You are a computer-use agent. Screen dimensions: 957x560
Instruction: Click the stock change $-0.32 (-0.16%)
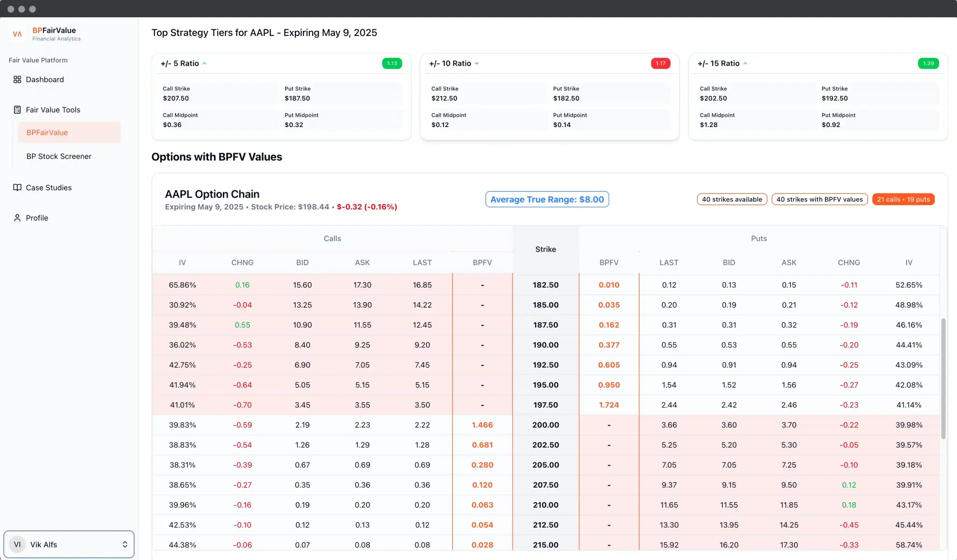pos(367,207)
